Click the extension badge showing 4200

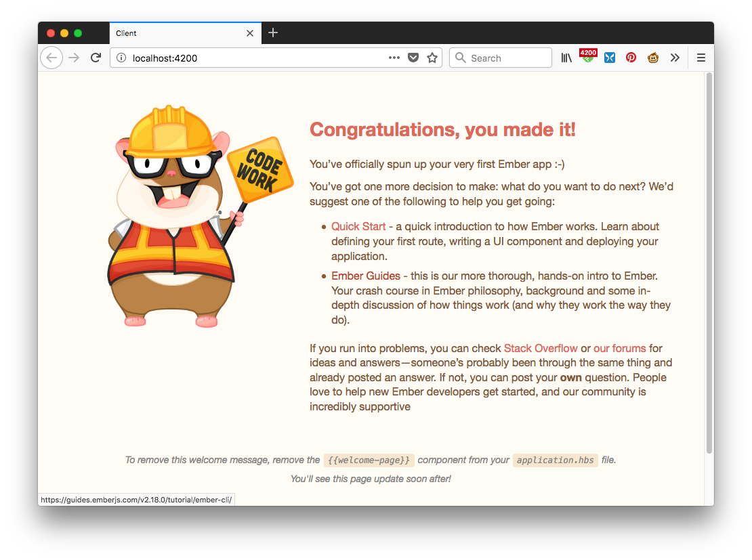coord(587,58)
